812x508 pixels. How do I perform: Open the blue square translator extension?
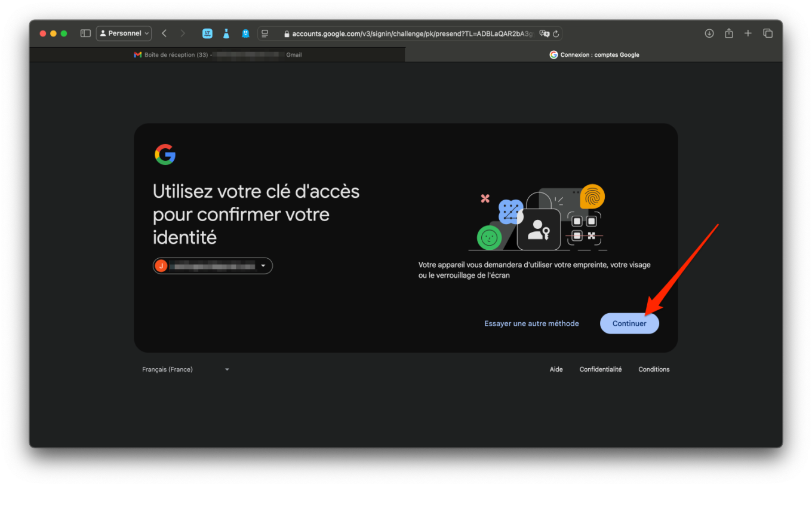click(x=207, y=33)
